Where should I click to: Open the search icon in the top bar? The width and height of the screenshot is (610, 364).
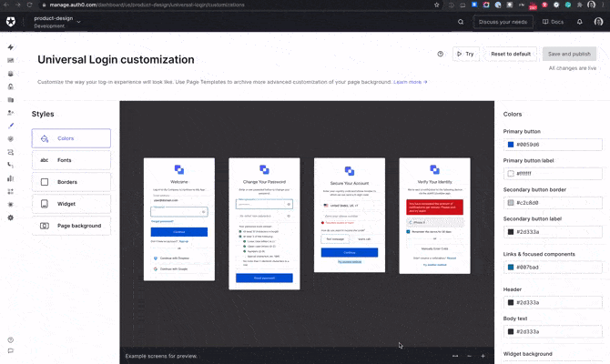pyautogui.click(x=461, y=22)
